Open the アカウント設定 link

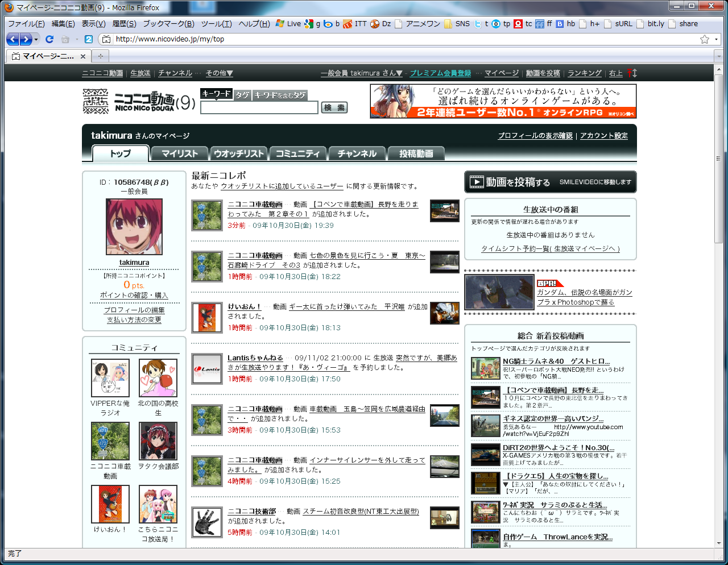point(604,136)
